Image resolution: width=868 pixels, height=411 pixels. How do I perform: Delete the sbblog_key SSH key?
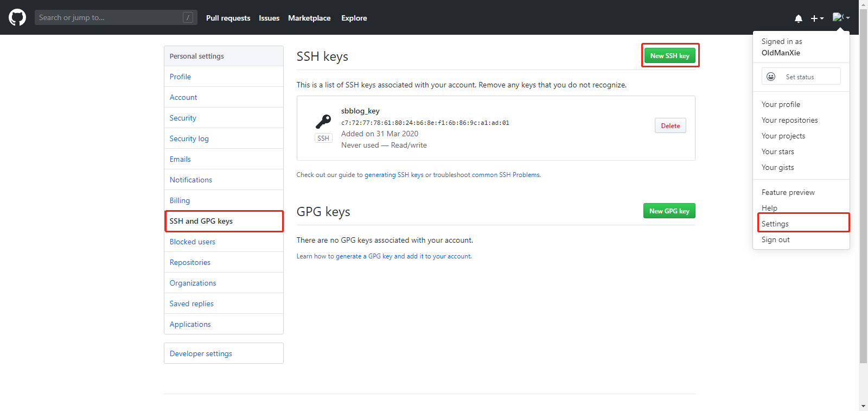click(x=671, y=125)
